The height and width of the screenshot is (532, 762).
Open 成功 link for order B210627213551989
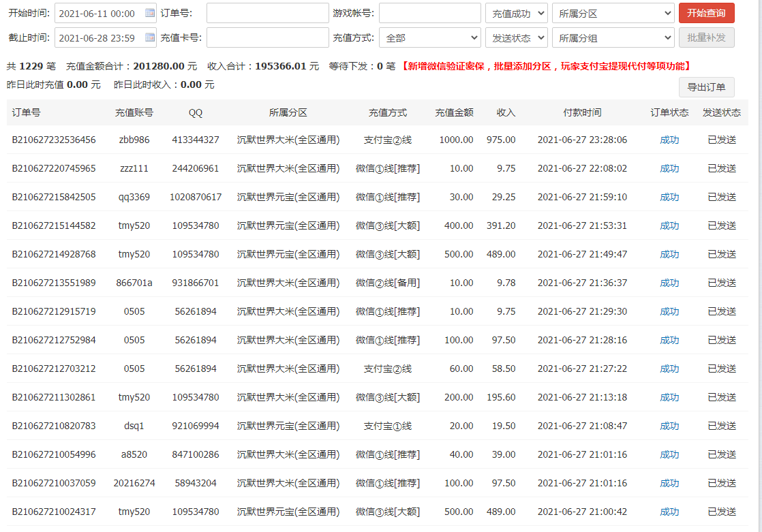(669, 283)
